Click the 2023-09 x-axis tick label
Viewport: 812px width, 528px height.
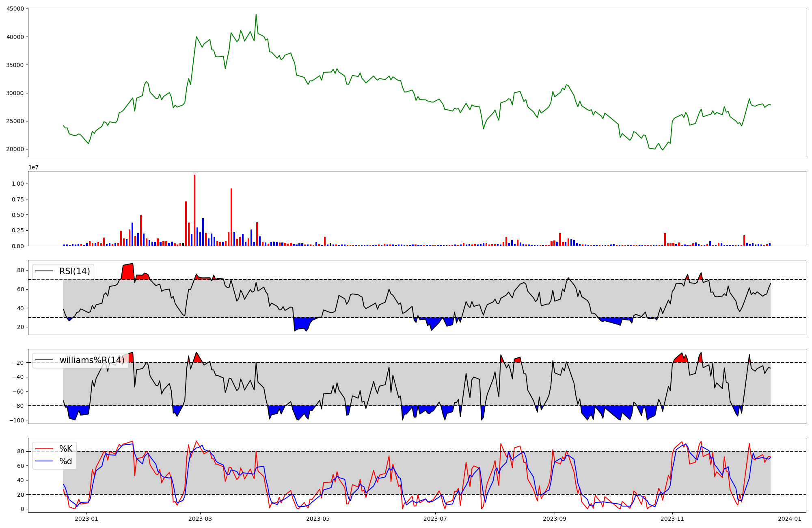[x=555, y=519]
